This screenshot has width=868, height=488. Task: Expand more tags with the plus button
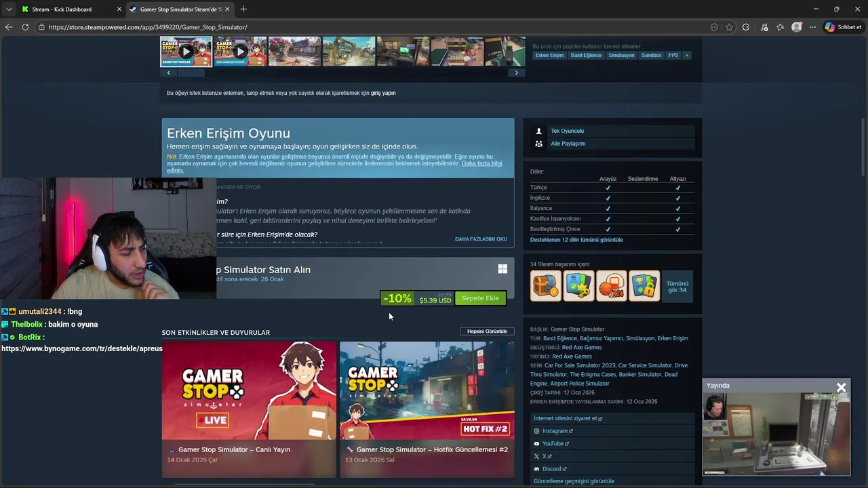[686, 55]
